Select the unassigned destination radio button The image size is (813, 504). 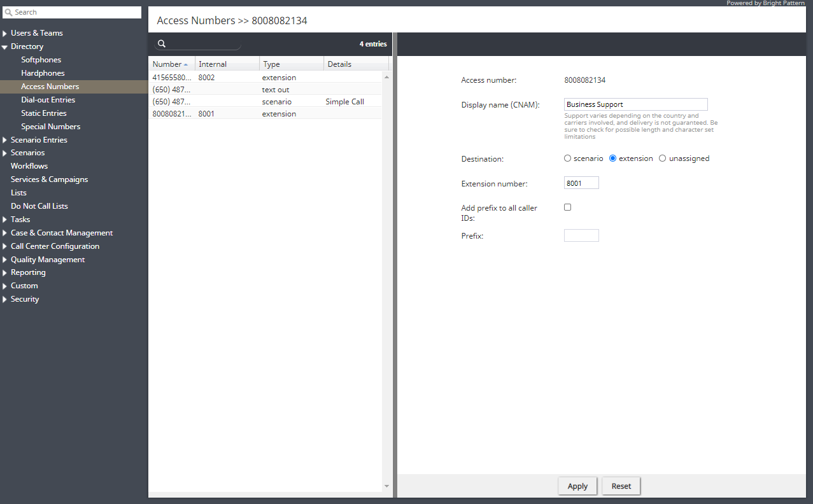click(663, 158)
